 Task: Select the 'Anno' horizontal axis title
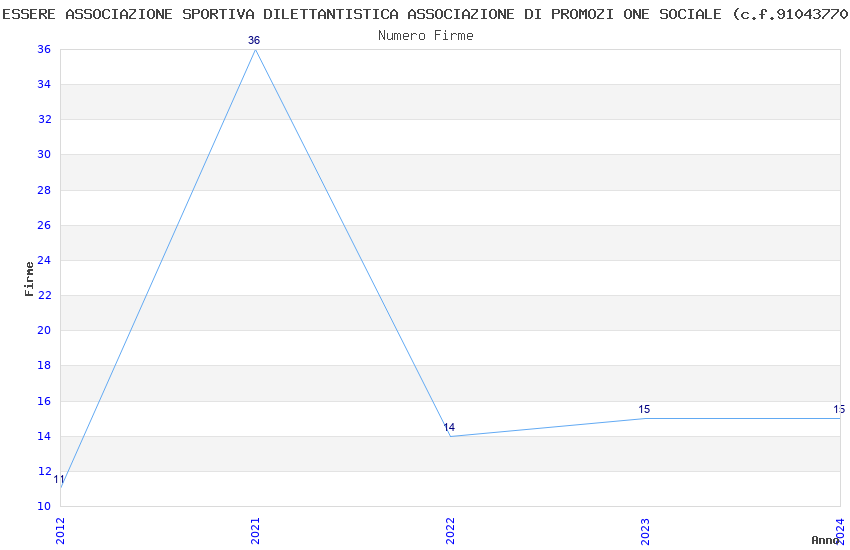825,540
